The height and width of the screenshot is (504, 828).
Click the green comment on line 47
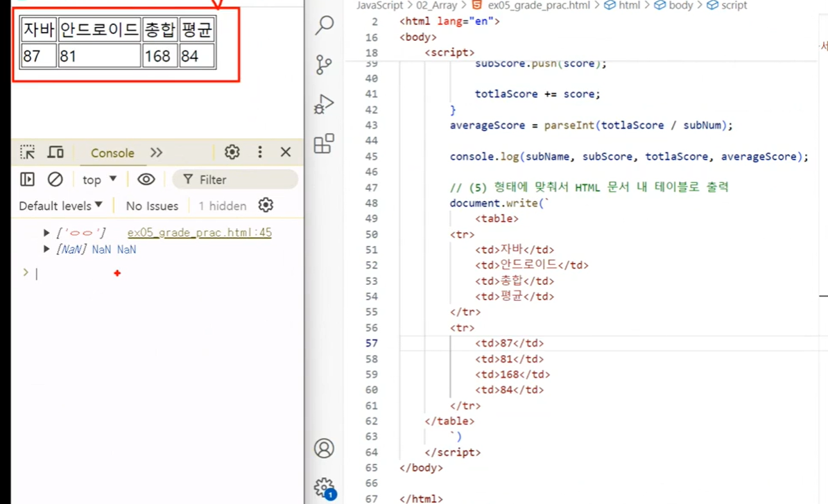589,187
